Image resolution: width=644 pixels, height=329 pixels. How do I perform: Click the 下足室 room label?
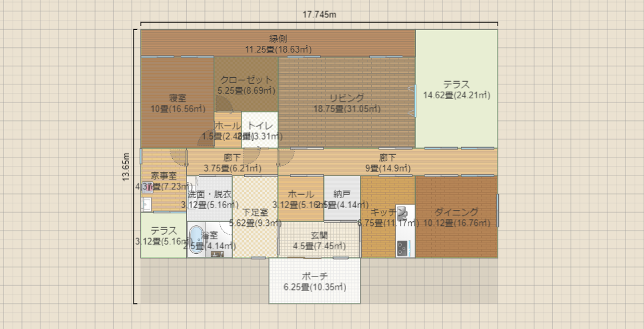tap(255, 213)
